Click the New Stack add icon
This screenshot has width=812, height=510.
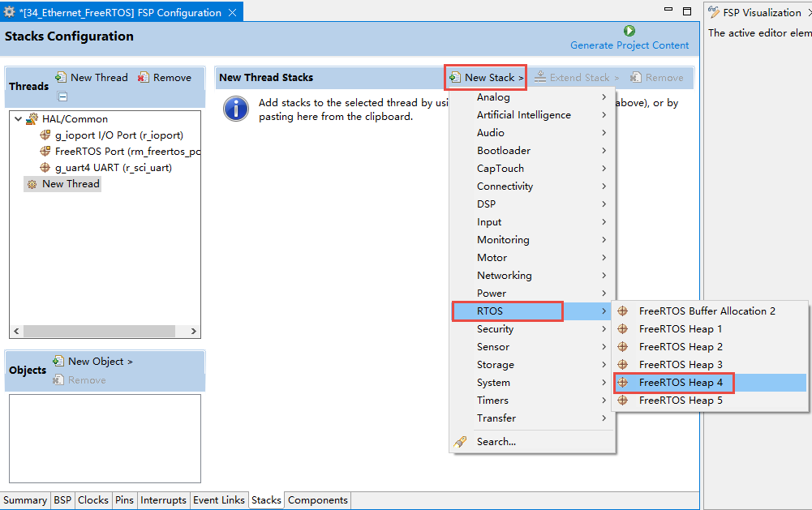(455, 78)
